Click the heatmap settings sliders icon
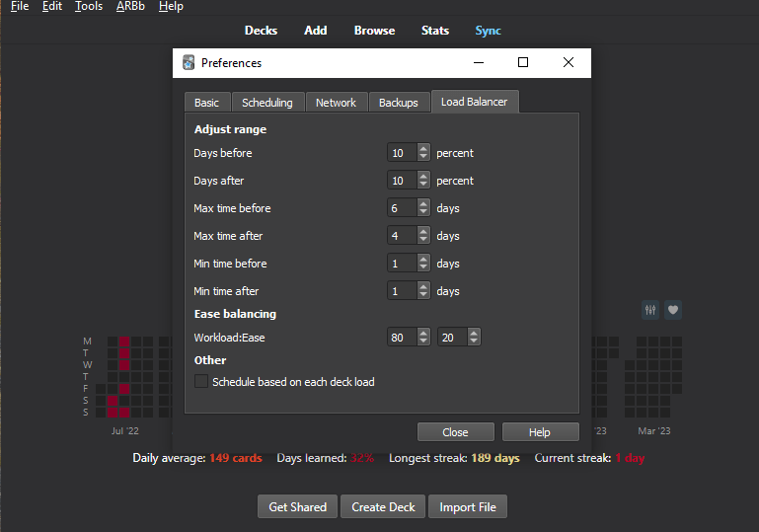 pyautogui.click(x=650, y=310)
